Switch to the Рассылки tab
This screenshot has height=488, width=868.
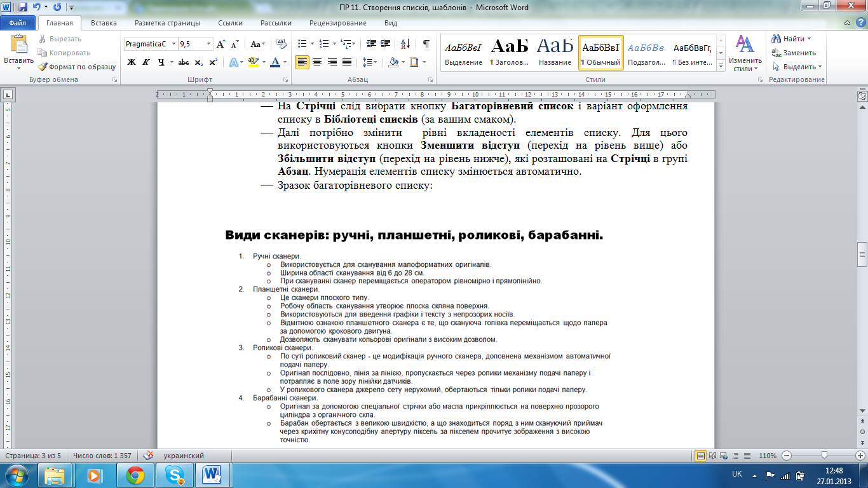tap(276, 23)
